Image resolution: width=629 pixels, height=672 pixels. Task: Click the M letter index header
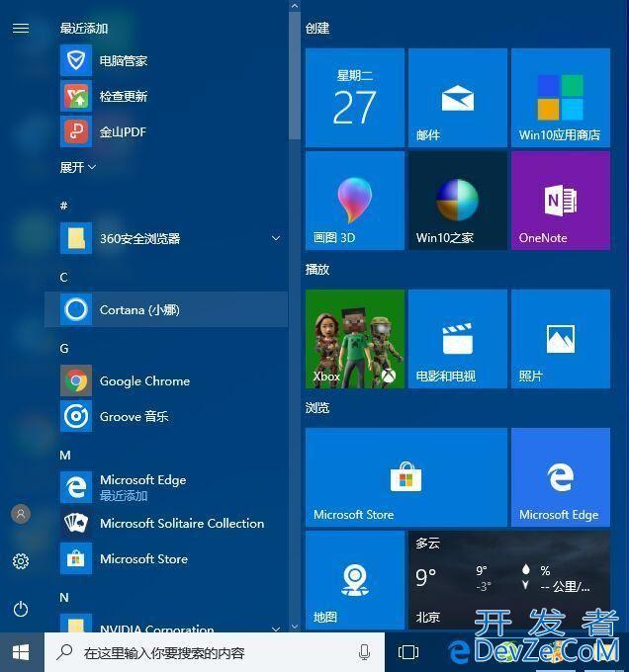click(x=65, y=456)
